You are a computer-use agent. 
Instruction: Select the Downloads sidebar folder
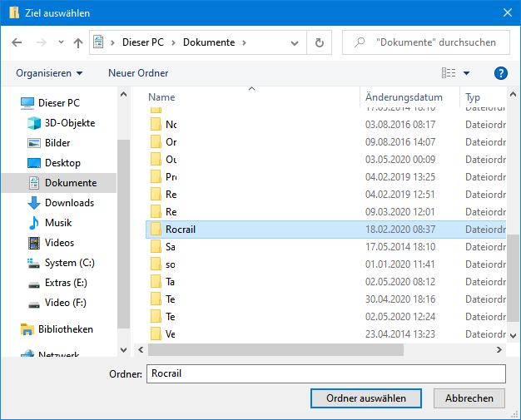[69, 203]
